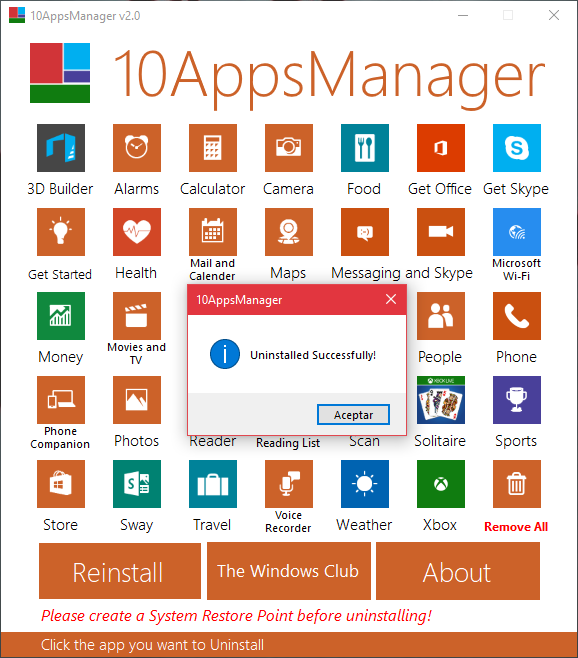Click the Money chart icon
The width and height of the screenshot is (578, 658).
click(x=61, y=316)
